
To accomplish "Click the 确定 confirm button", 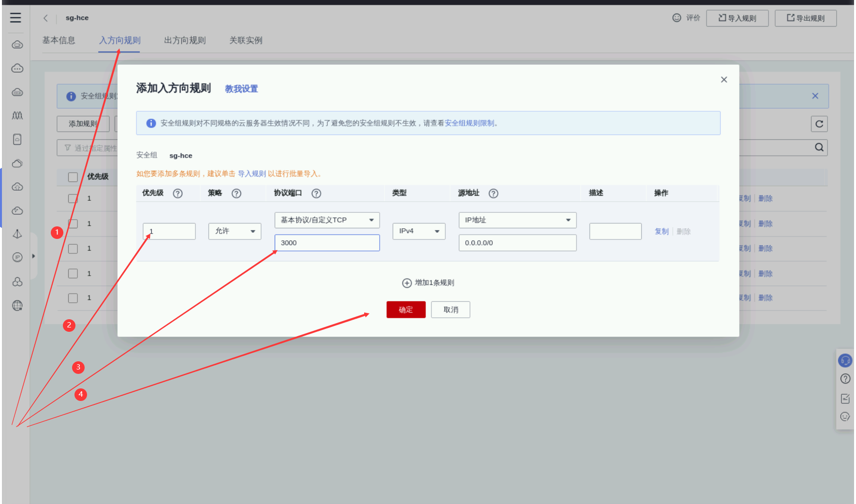I will coord(406,310).
